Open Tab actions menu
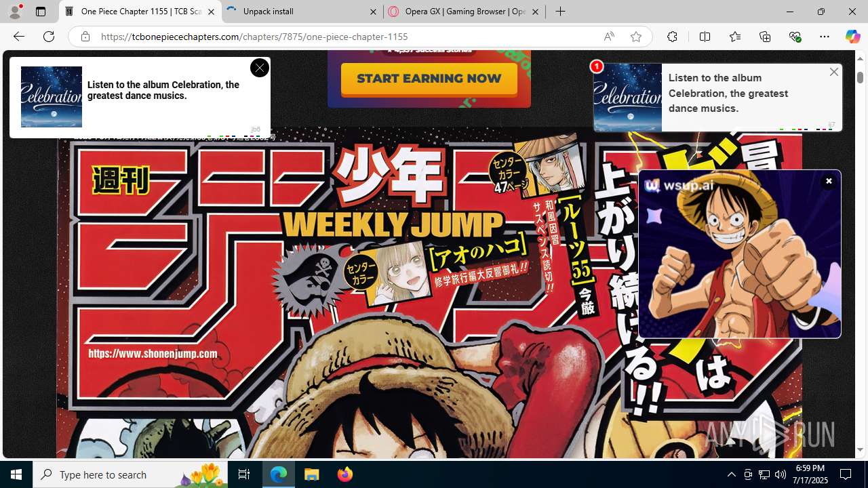This screenshot has height=488, width=868. (x=41, y=12)
